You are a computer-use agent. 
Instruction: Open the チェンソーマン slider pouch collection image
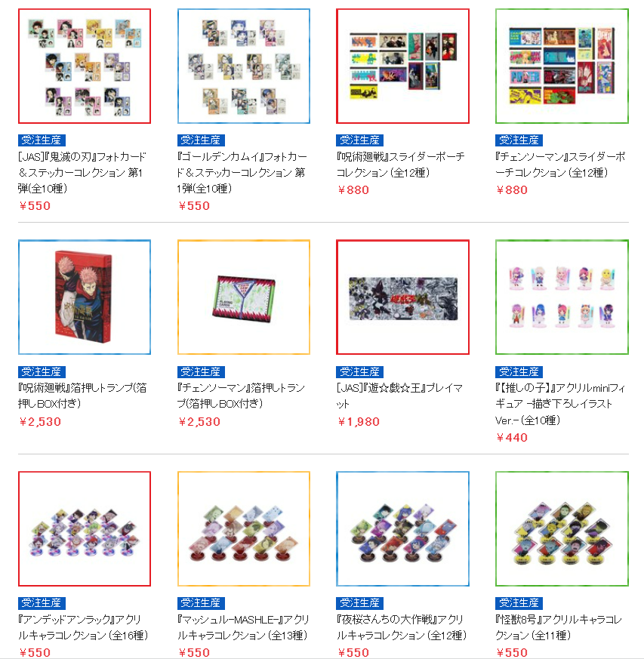point(562,66)
